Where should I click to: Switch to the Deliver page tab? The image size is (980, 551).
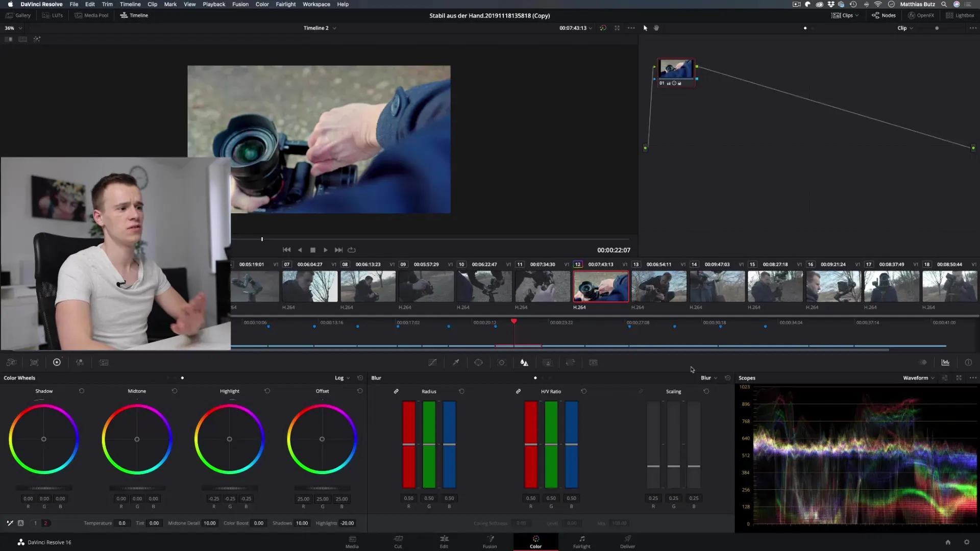point(628,542)
